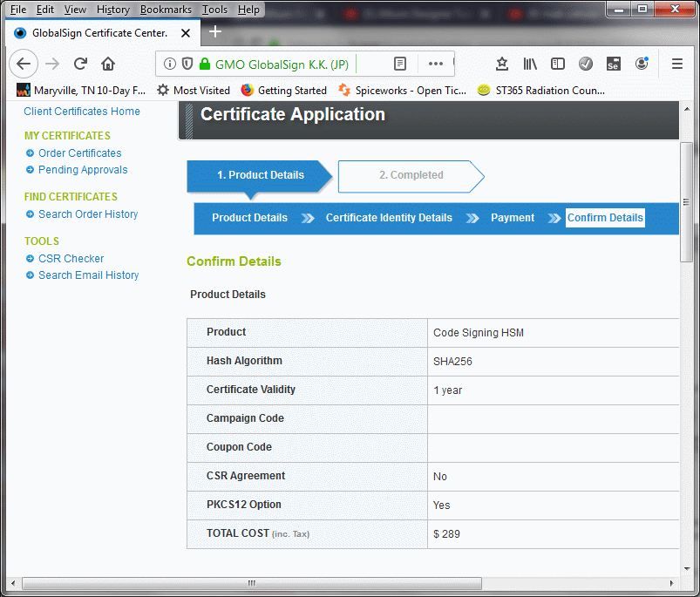Click the page scroll up arrow
This screenshot has width=700, height=597.
tap(687, 109)
